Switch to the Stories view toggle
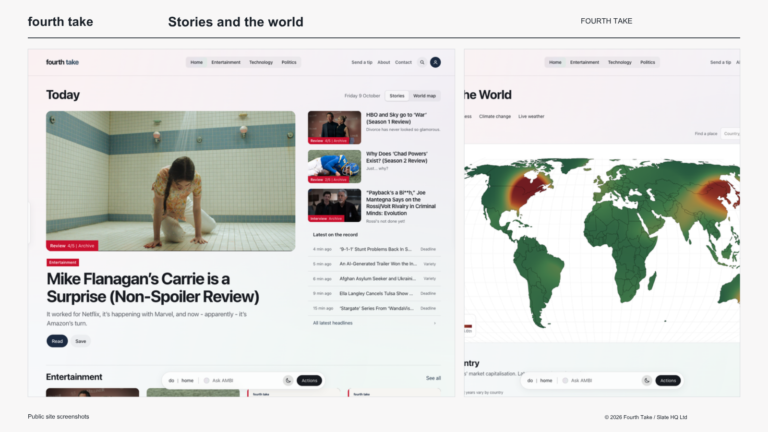The width and height of the screenshot is (768, 432). (397, 96)
